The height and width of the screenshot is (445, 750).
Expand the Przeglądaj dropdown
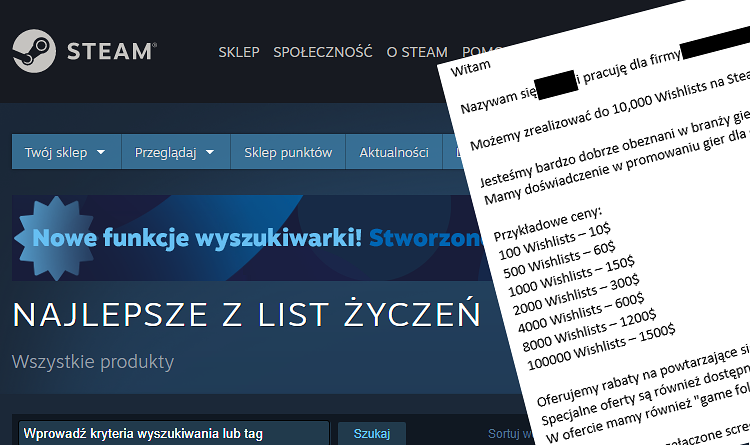coord(175,153)
